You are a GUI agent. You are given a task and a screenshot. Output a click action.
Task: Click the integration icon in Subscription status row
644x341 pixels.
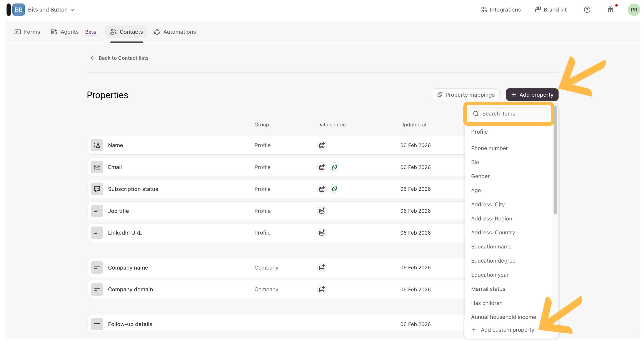tap(334, 189)
